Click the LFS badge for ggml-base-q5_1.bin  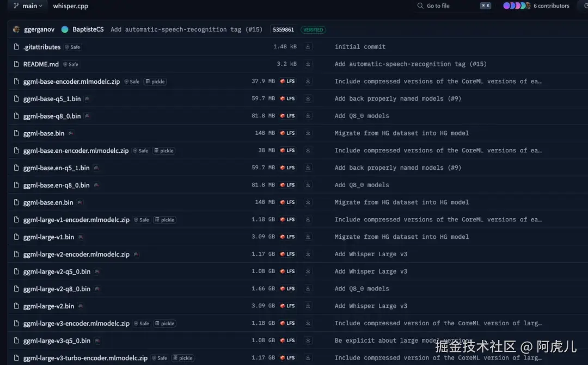point(287,98)
